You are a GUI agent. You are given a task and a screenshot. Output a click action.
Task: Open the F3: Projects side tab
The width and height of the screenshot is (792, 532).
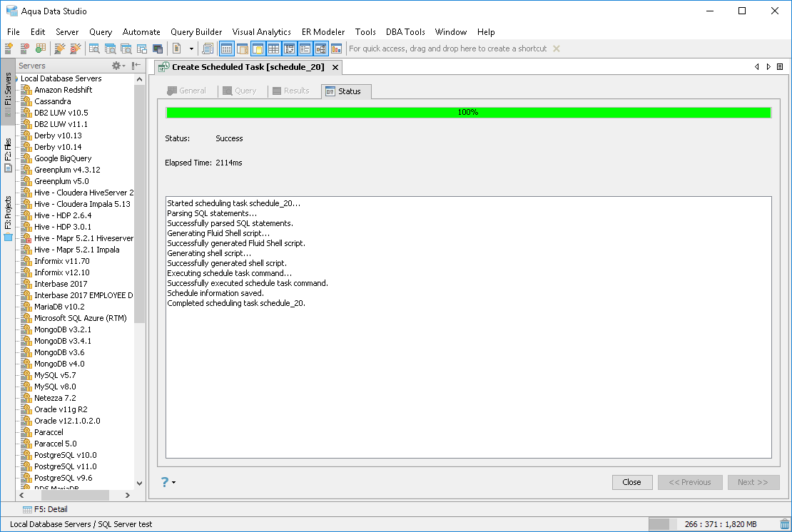8,218
